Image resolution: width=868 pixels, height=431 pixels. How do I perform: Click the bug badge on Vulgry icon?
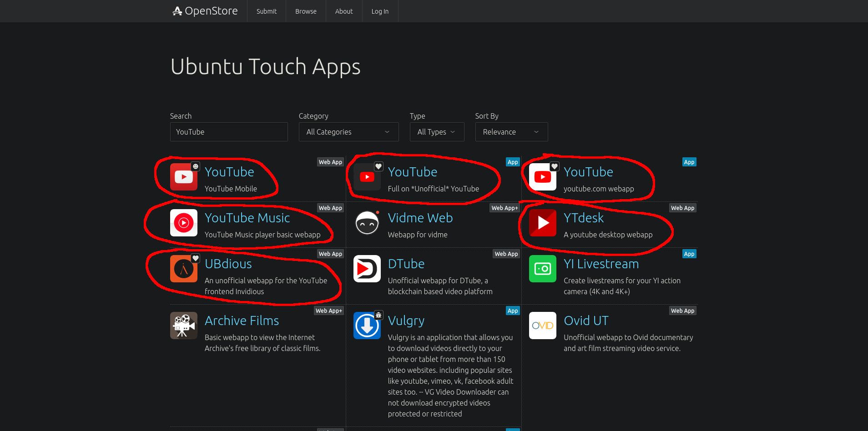378,315
